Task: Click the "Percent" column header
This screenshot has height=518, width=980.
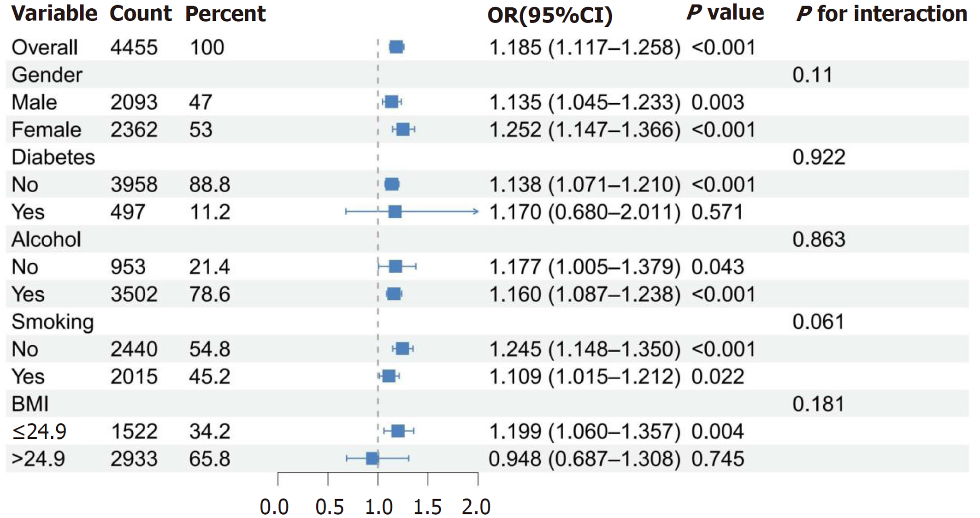Action: pos(225,14)
